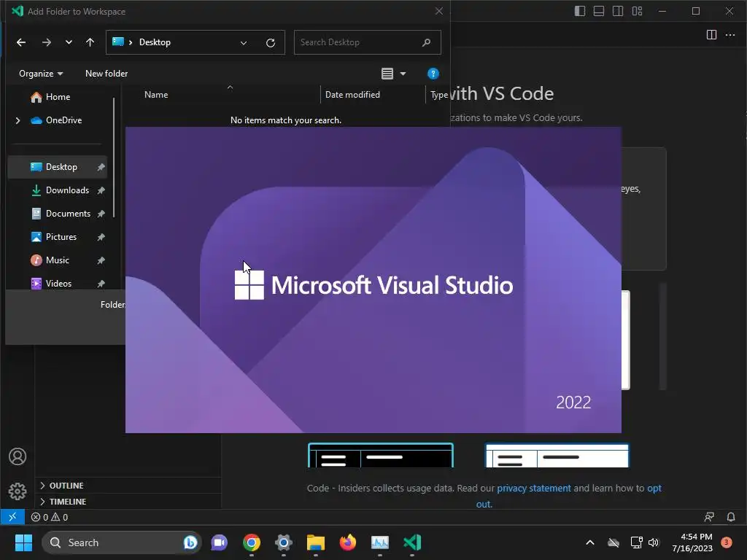
Task: Go up one folder level
Action: click(90, 42)
